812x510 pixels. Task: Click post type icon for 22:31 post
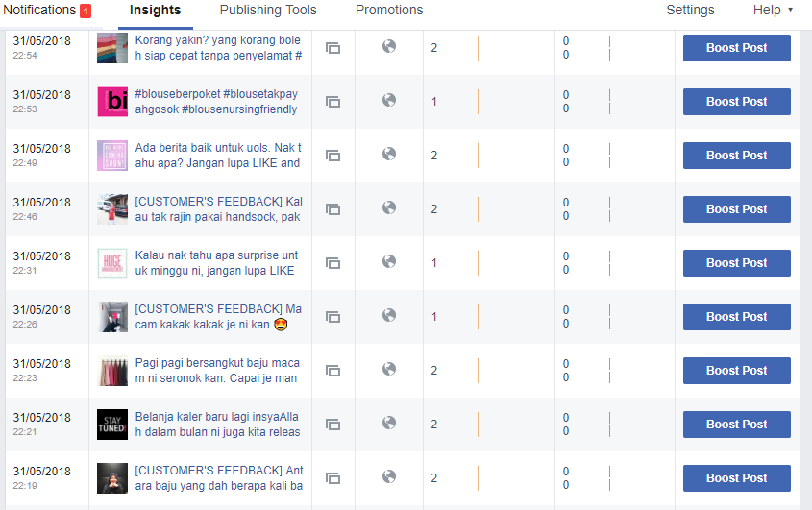(333, 263)
